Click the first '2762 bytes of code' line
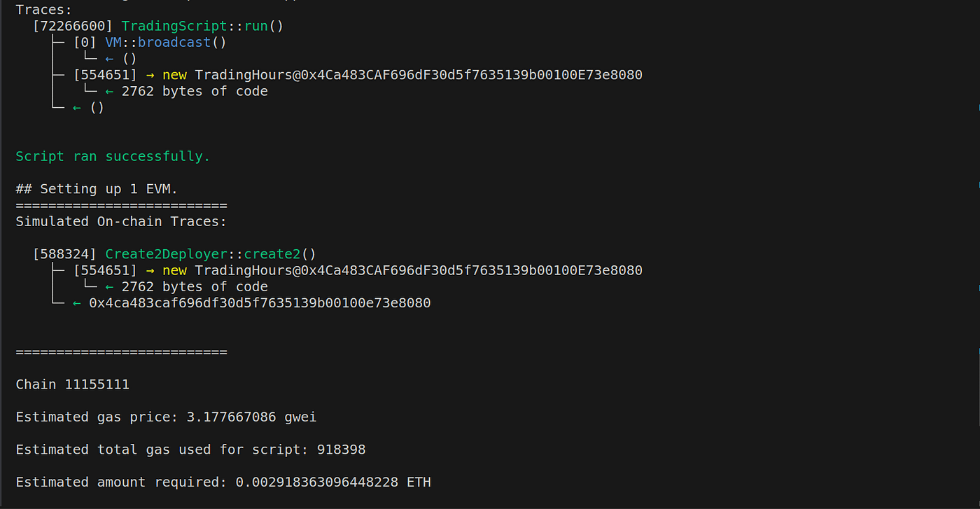Viewport: 980px width, 509px height. point(195,92)
